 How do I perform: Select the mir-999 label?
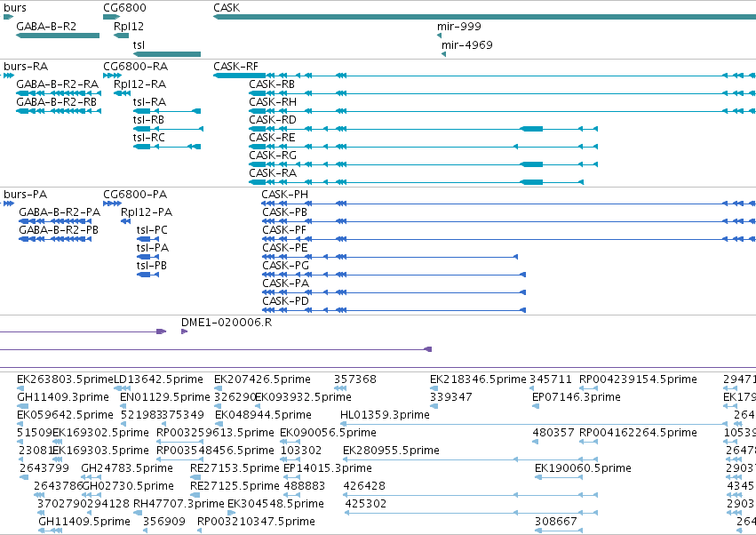(x=459, y=27)
